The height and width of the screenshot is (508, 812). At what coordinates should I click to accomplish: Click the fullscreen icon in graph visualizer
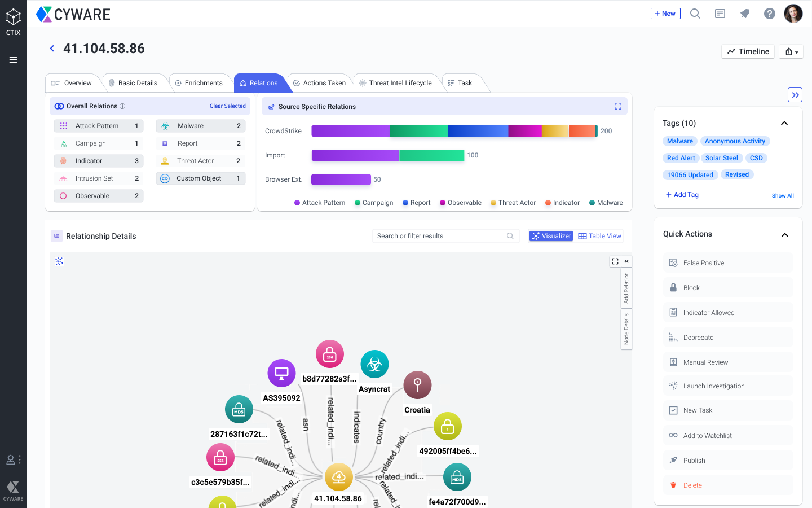tap(615, 261)
